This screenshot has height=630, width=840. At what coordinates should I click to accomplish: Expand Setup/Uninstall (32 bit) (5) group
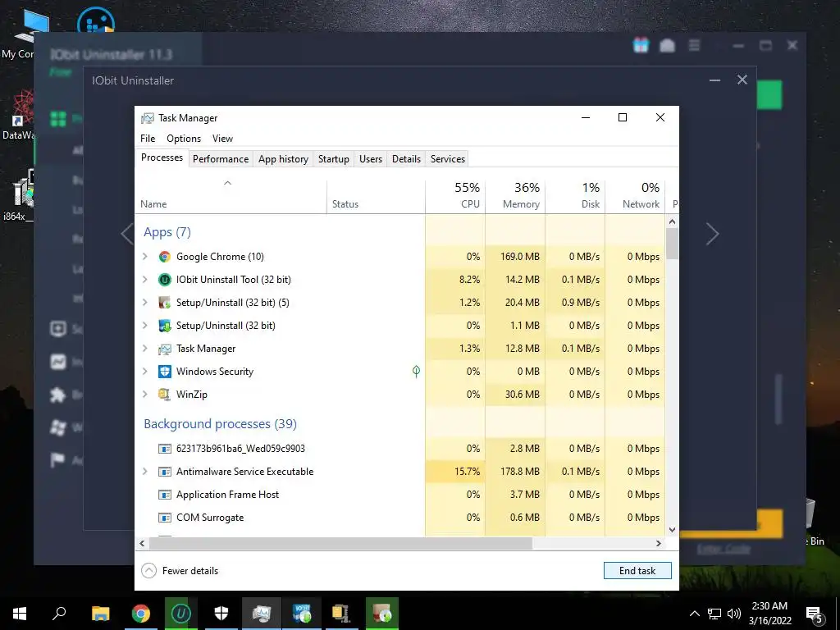click(x=145, y=303)
